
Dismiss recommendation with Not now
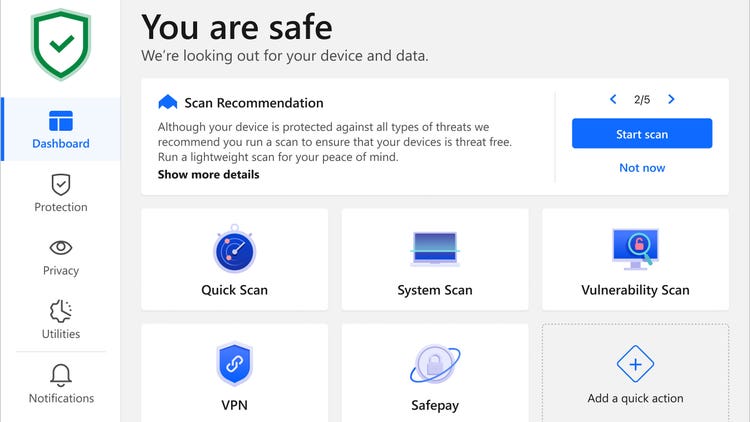click(x=642, y=168)
